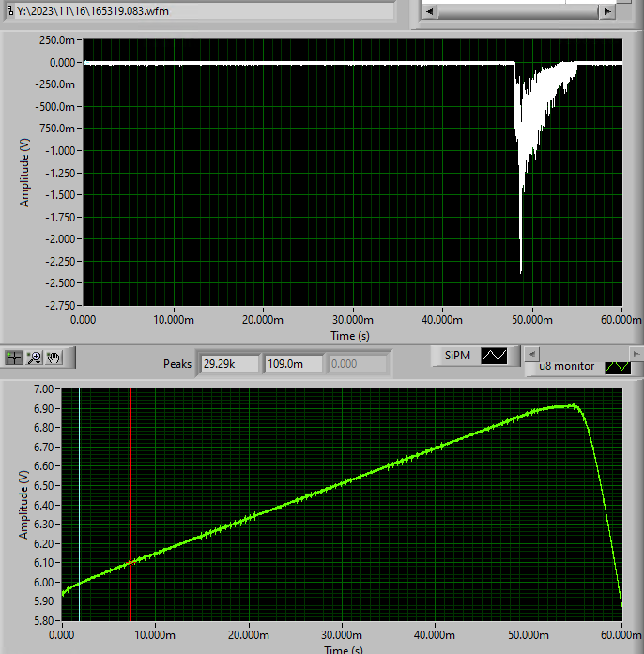Select the cyan cursor line in the lower graph

79,505
